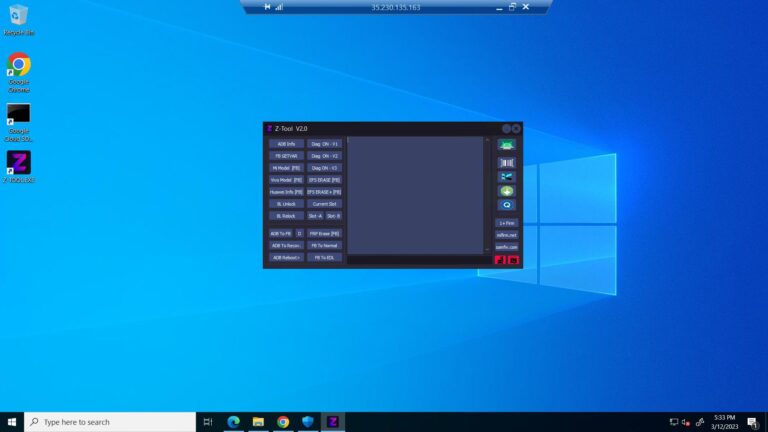The height and width of the screenshot is (432, 768).
Task: Click ADB To Recovery button
Action: point(286,245)
